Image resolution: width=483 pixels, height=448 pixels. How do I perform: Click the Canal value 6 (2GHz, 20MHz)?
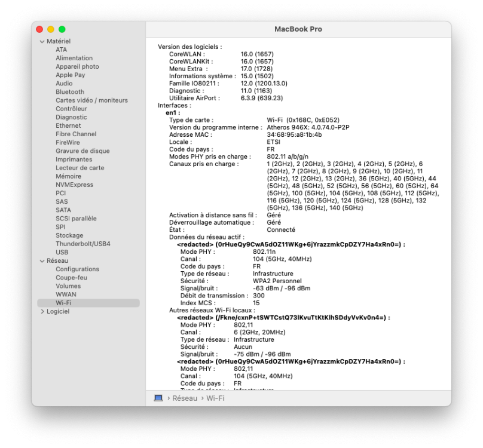point(259,333)
